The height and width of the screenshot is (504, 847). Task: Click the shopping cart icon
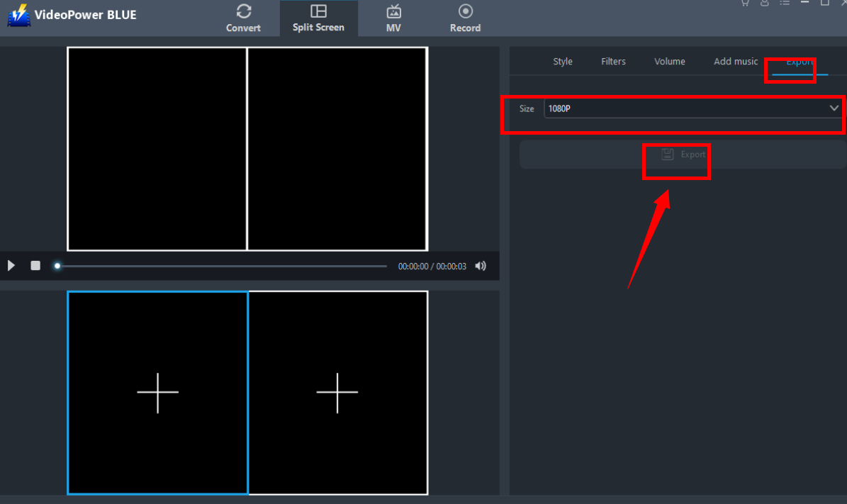[x=745, y=4]
